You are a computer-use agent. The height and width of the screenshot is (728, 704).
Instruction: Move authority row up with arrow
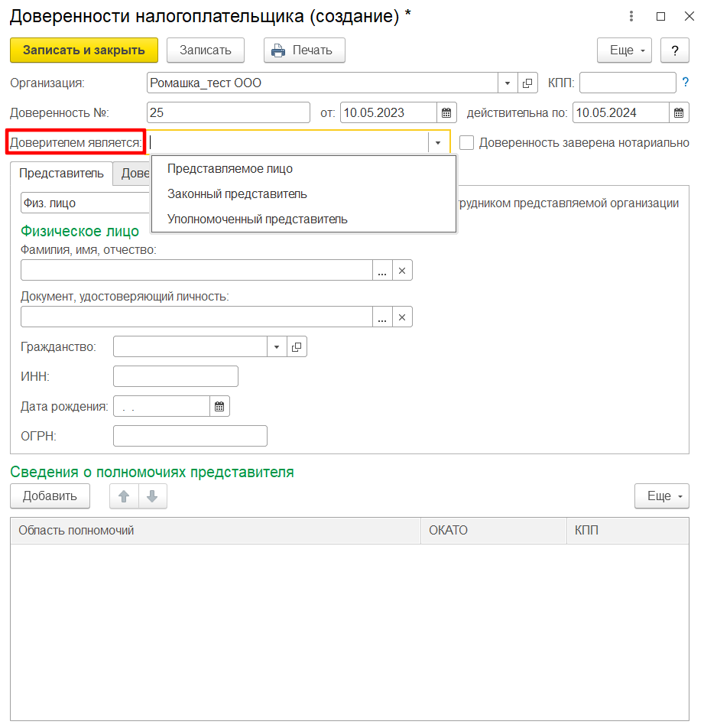click(x=124, y=496)
